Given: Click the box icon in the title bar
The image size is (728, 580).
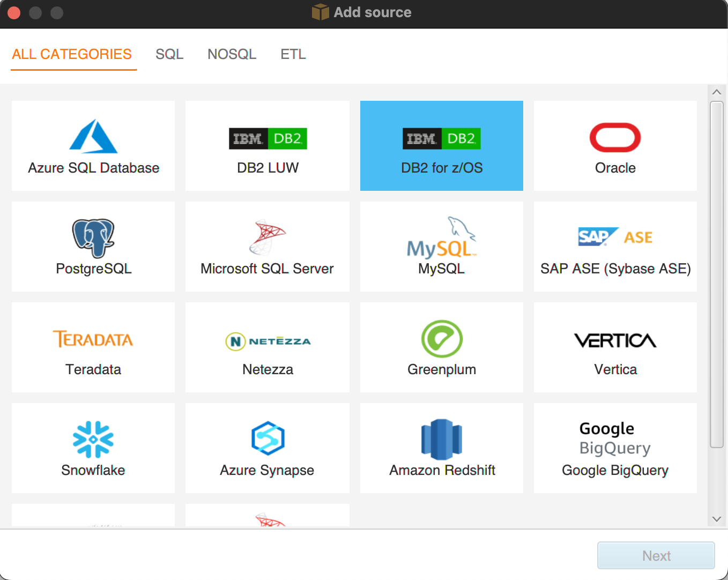Looking at the screenshot, I should click(321, 12).
